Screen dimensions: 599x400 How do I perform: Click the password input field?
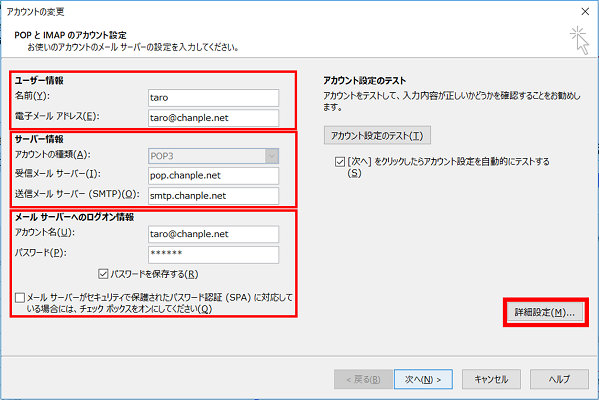point(214,254)
